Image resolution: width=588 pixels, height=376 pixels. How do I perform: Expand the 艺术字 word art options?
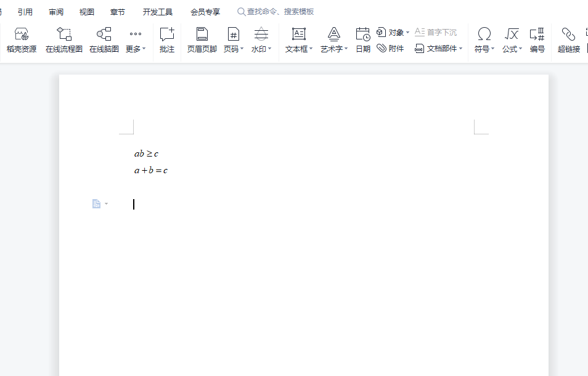[334, 49]
